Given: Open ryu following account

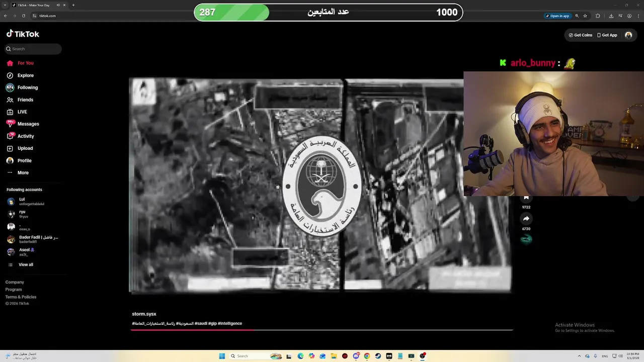Looking at the screenshot, I should 18,214.
